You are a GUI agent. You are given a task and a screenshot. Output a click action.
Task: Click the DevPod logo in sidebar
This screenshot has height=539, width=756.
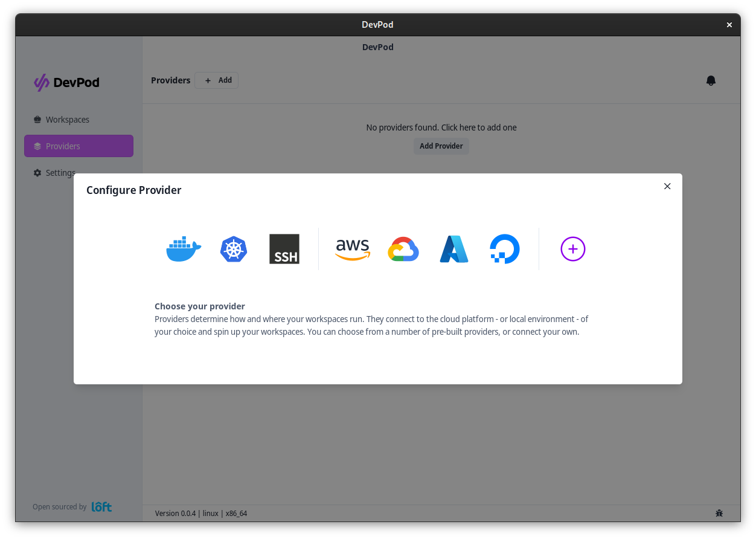click(x=66, y=82)
